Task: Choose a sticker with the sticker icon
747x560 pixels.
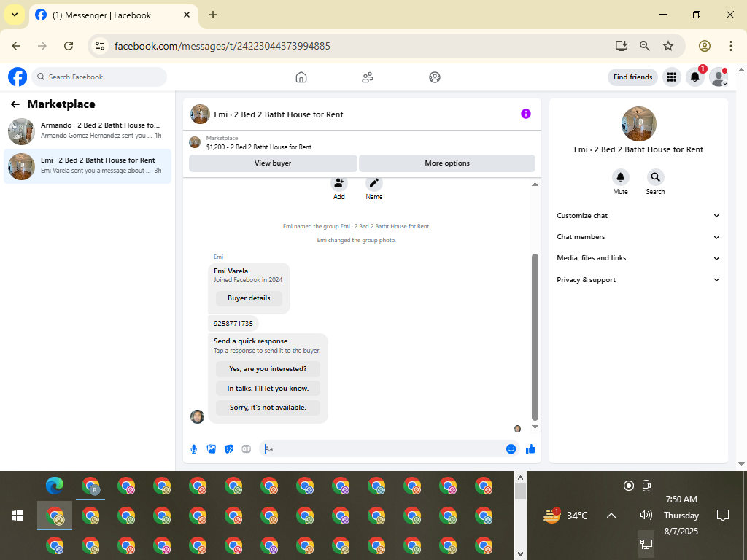Action: [229, 449]
